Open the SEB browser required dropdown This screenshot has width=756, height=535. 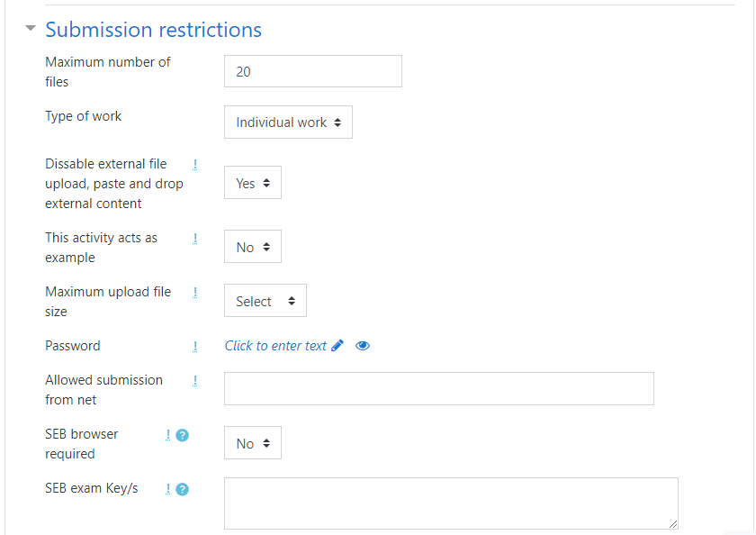[x=252, y=442]
